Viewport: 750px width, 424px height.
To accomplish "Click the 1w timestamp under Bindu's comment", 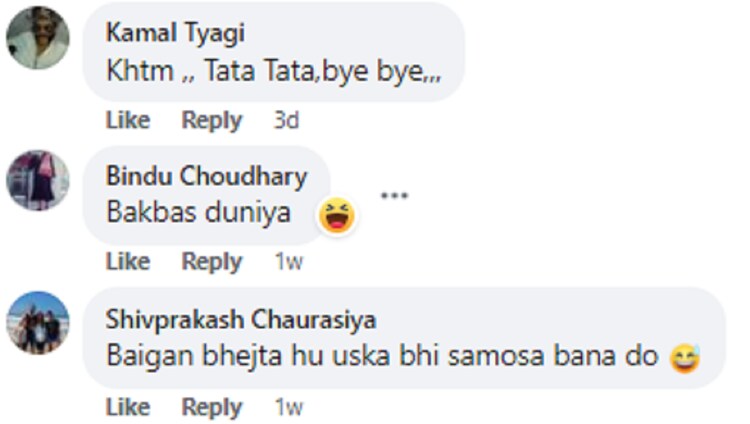I will point(288,262).
